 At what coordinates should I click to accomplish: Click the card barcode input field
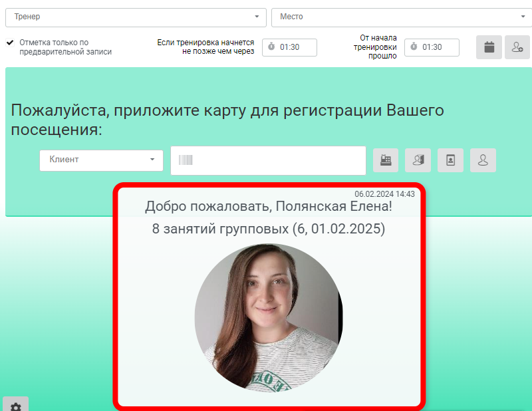coord(269,160)
